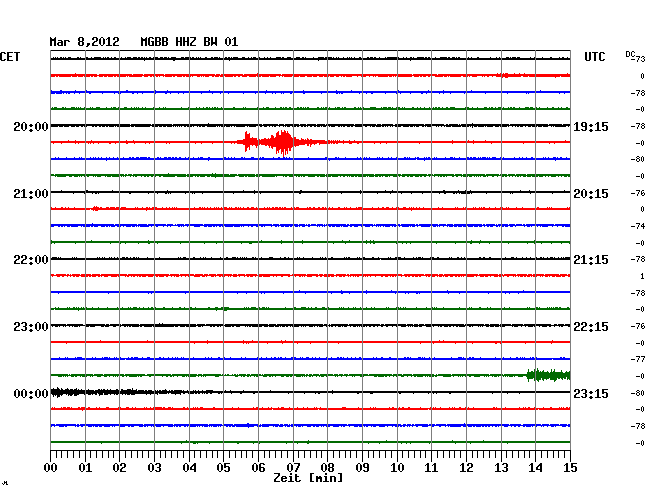
Task: Click the DC offset value 1
Action: coord(642,276)
